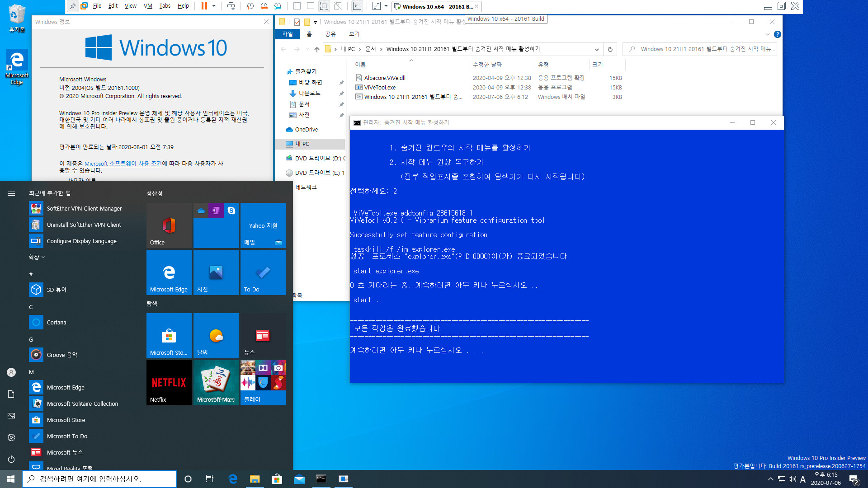Open To Do tile in Start menu
The image size is (868, 488).
[263, 272]
